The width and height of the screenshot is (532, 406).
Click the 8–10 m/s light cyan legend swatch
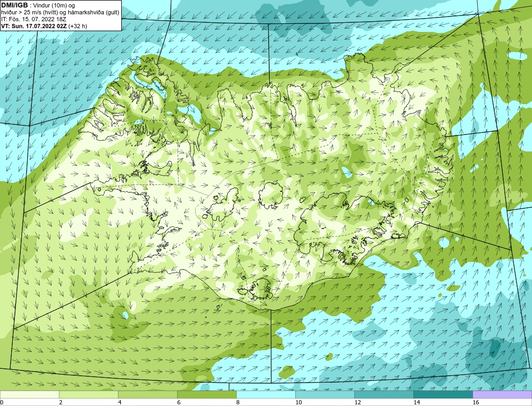click(x=265, y=394)
